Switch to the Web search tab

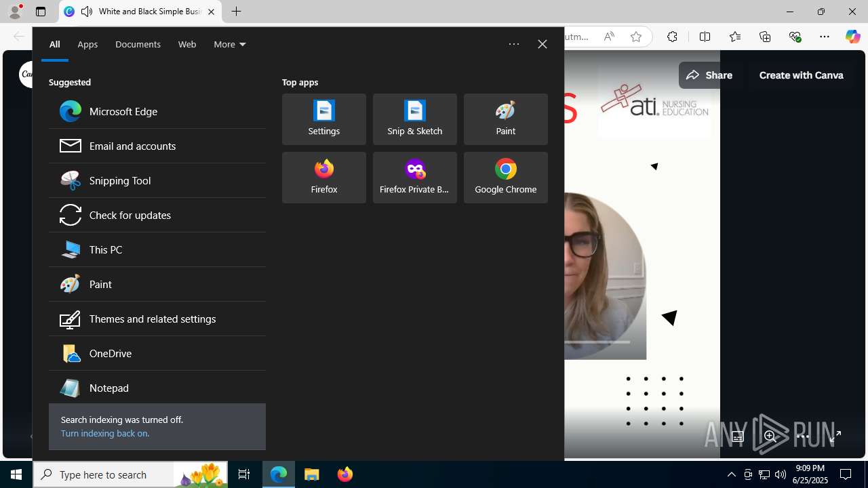[187, 44]
